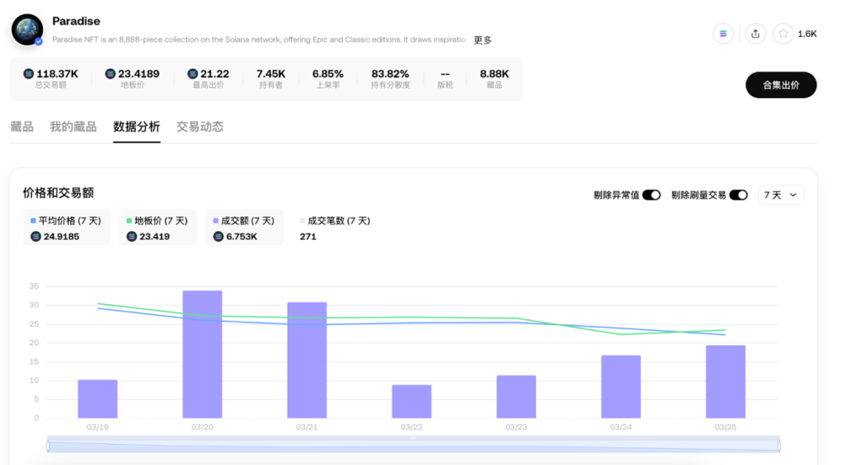Click the Solana chain icon button
Viewport: 868px width, 465px height.
pyautogui.click(x=723, y=34)
